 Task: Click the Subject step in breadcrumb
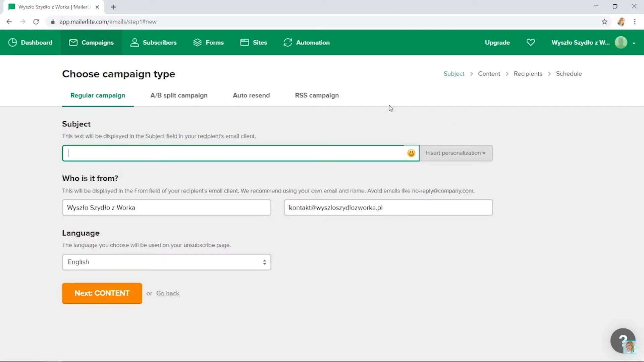(x=454, y=74)
